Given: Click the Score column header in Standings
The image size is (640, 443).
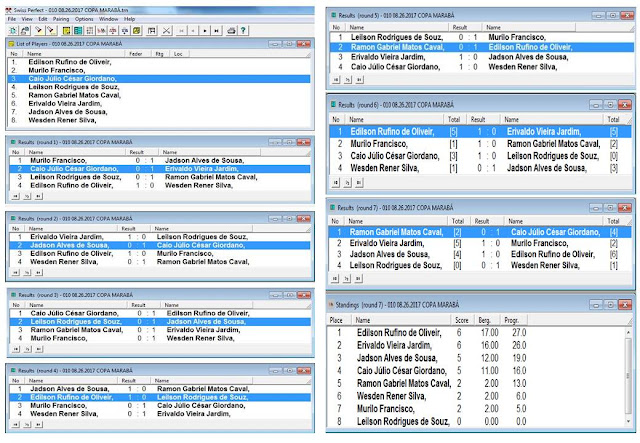Looking at the screenshot, I should (462, 320).
